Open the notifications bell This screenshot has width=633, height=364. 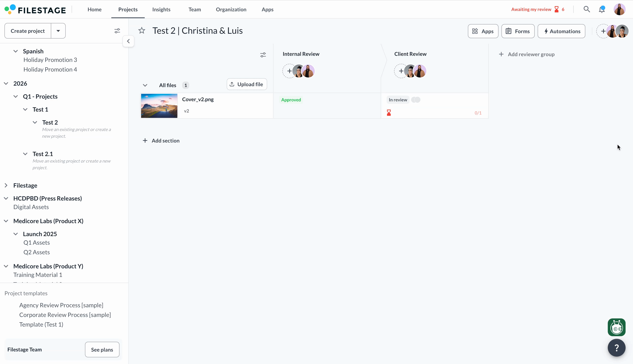point(602,9)
